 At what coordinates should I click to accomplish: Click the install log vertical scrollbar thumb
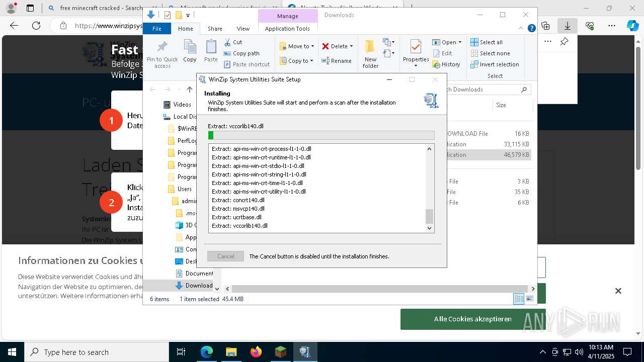[429, 216]
